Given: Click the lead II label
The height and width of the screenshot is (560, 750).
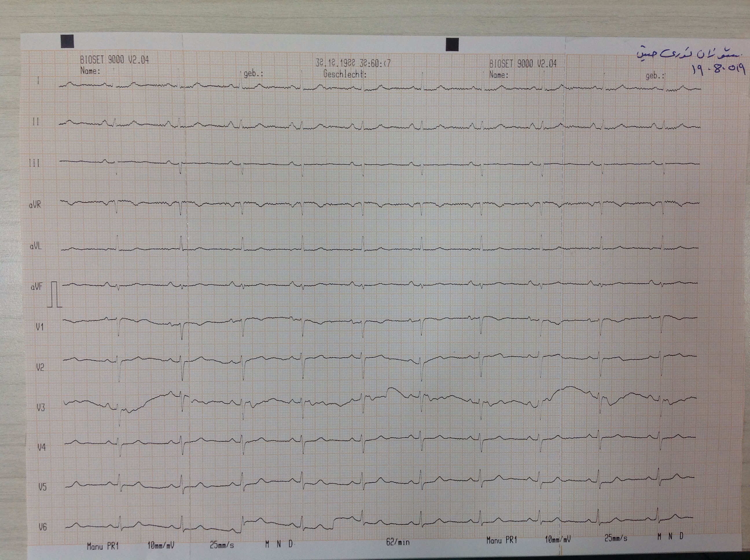Looking at the screenshot, I should point(36,122).
